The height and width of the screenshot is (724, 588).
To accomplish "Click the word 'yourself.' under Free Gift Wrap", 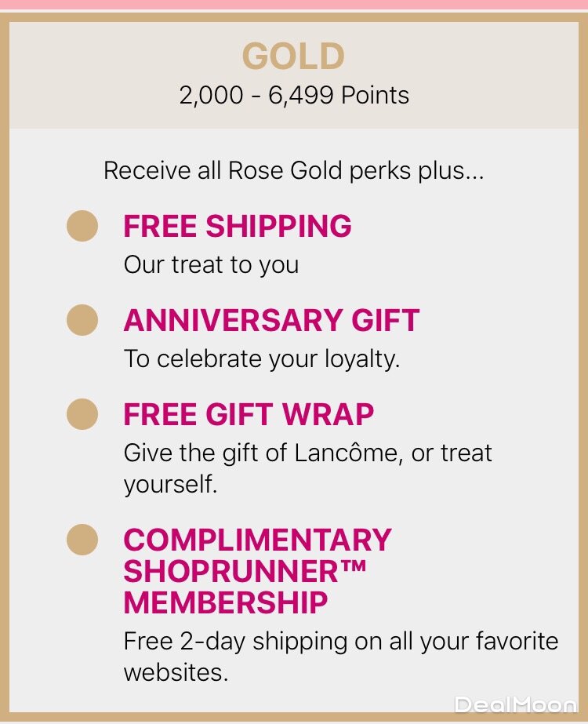I will point(170,484).
